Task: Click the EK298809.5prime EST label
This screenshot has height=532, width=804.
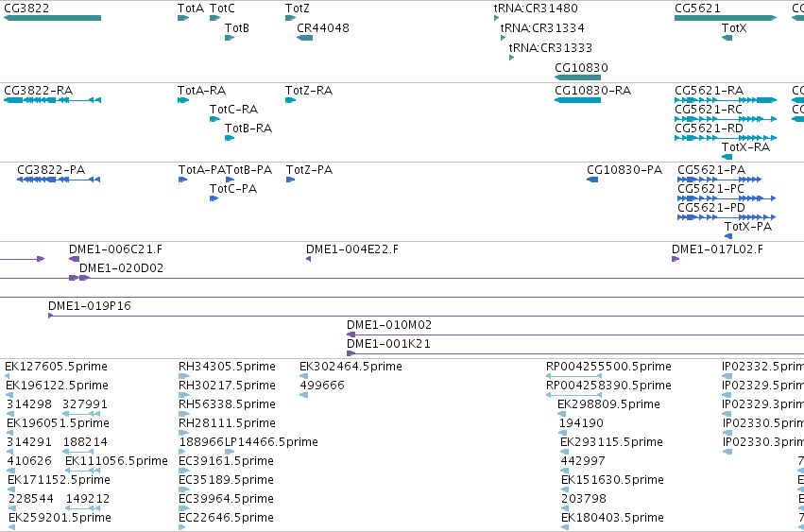Action: point(609,404)
